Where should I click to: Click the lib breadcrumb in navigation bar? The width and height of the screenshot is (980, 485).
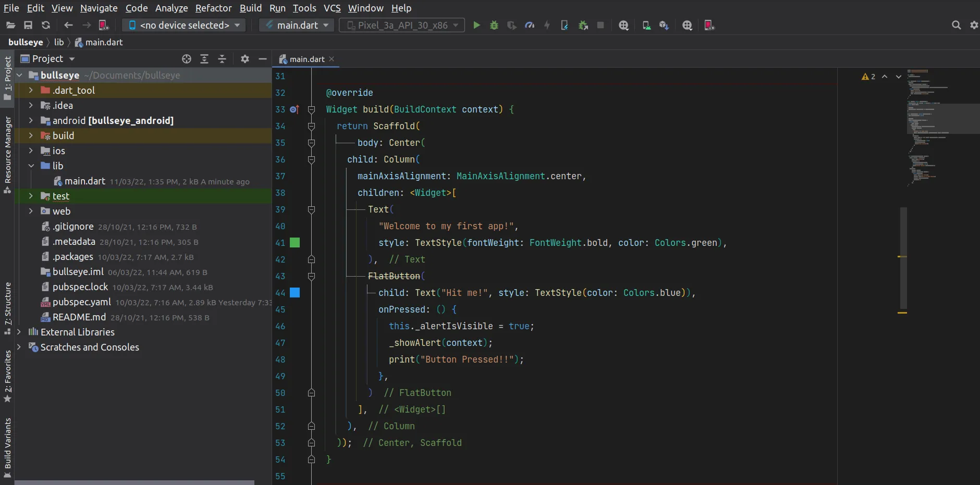click(59, 42)
